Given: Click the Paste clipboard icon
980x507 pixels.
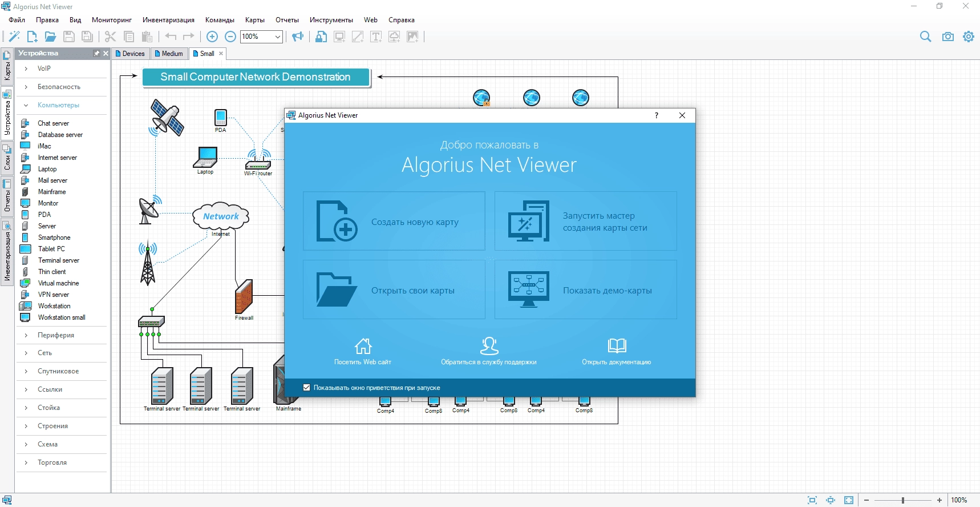Looking at the screenshot, I should [147, 37].
